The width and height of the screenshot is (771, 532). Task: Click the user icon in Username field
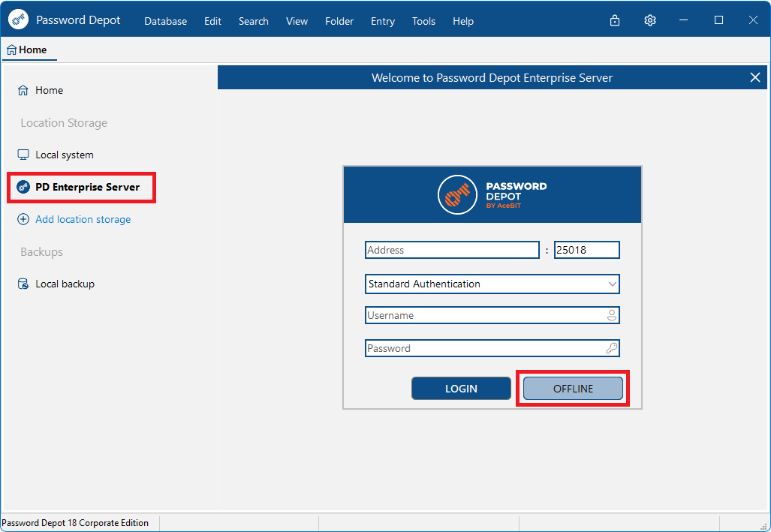[x=612, y=315]
